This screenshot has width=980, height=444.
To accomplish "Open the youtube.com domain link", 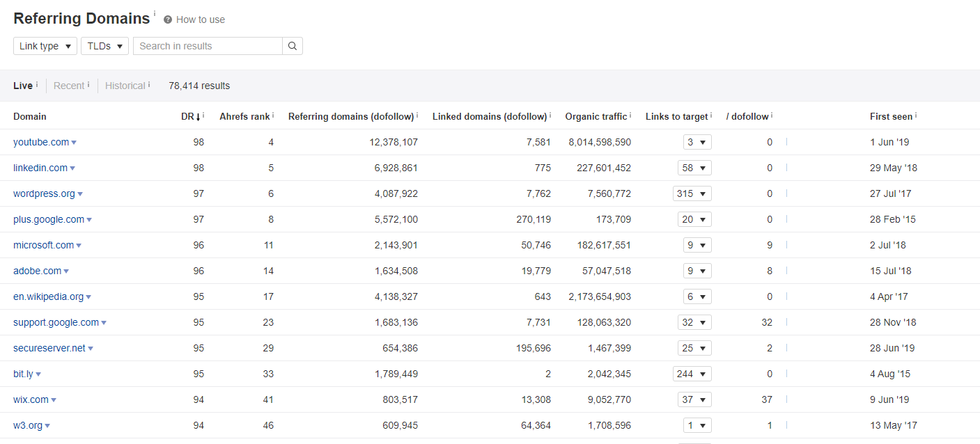I will [x=41, y=142].
